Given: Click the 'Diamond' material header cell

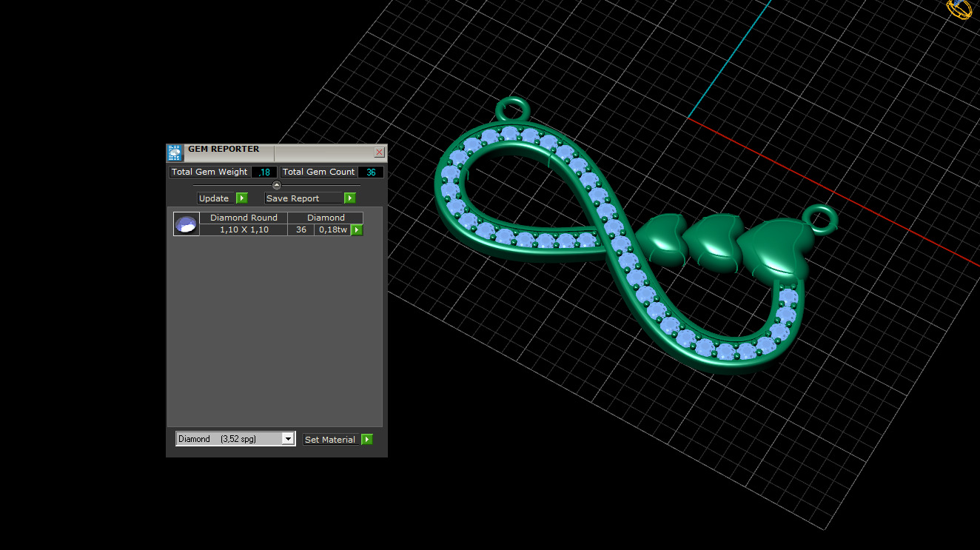Looking at the screenshot, I should (326, 218).
